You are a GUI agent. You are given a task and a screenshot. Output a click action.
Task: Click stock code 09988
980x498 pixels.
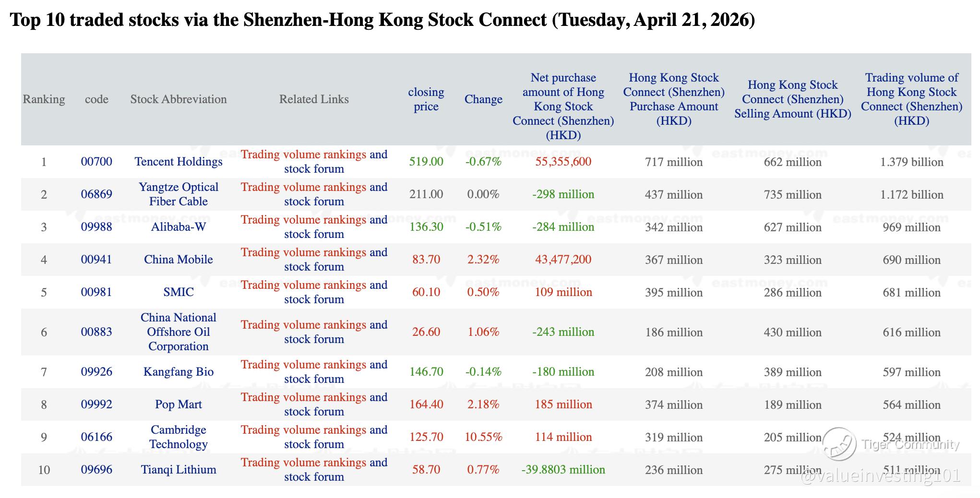96,227
